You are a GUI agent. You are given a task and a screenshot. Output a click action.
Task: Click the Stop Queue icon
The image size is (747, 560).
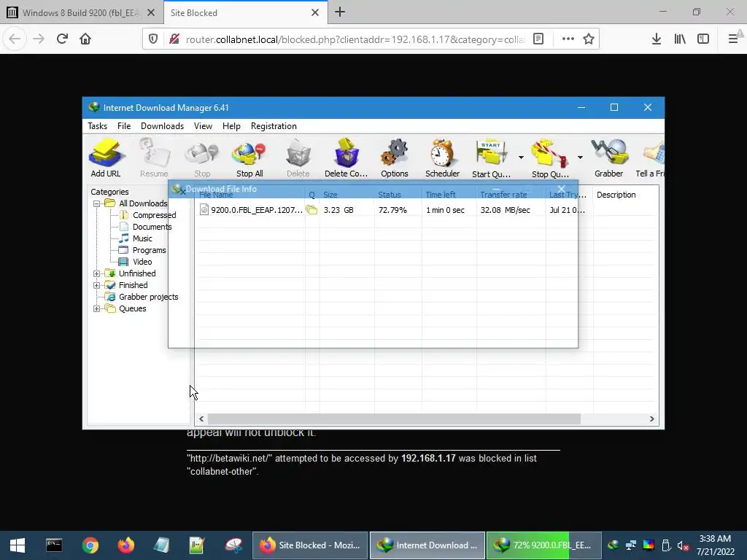[550, 158]
